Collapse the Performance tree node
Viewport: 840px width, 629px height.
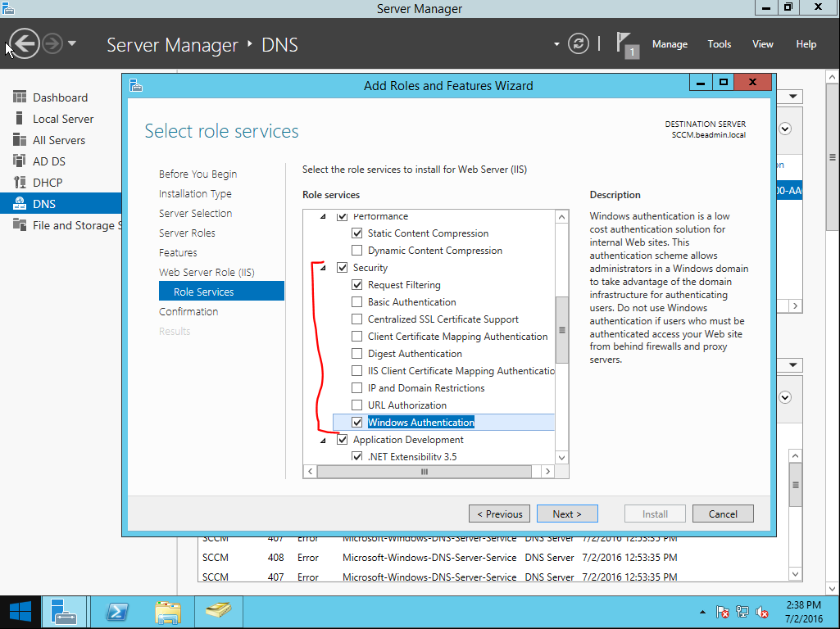pos(323,217)
